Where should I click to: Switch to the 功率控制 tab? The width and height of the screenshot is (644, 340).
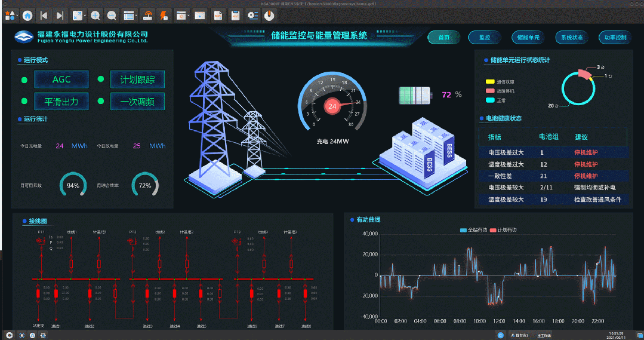click(615, 37)
